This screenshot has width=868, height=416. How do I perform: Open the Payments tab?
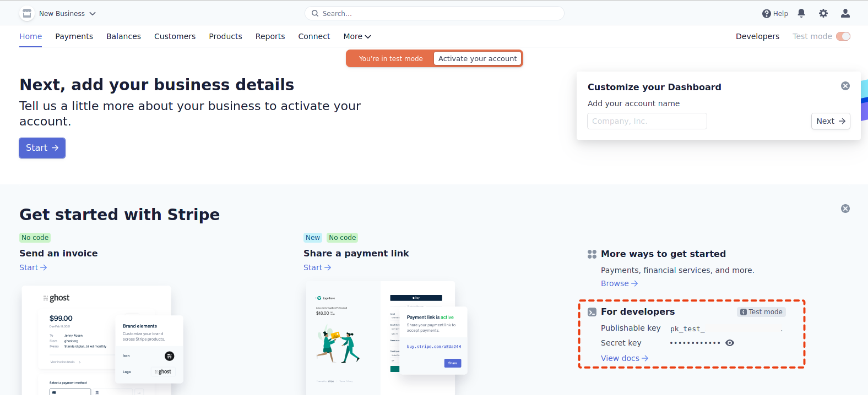tap(74, 36)
